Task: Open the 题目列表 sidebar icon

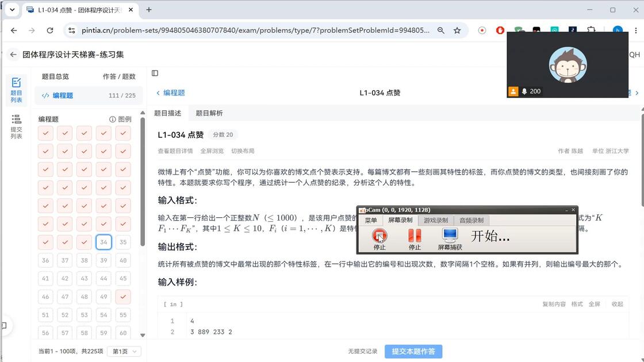Action: 17,90
